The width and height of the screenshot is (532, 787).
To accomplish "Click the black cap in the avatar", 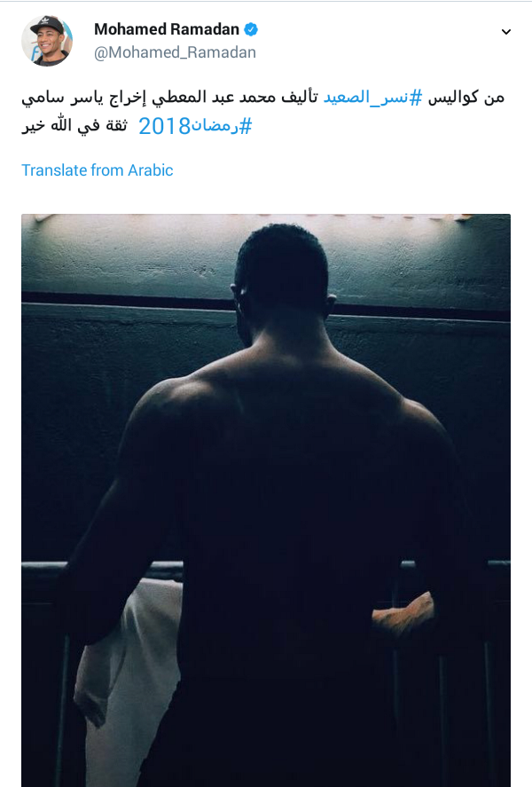I will click(47, 26).
